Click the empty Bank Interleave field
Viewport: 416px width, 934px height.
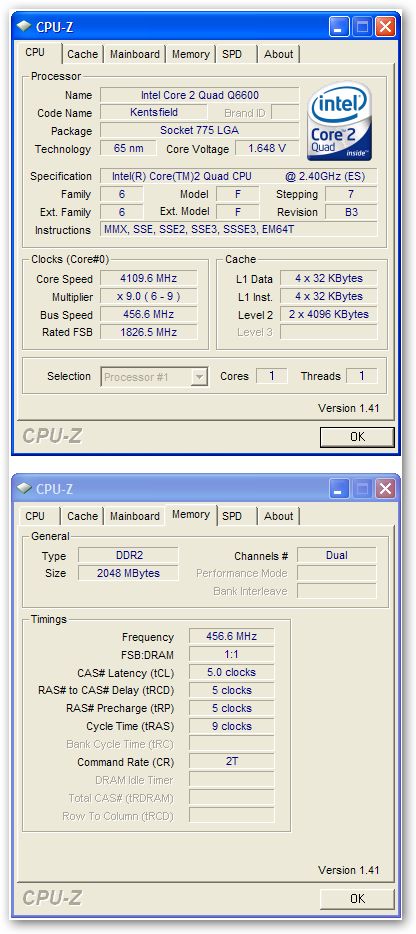click(x=337, y=591)
